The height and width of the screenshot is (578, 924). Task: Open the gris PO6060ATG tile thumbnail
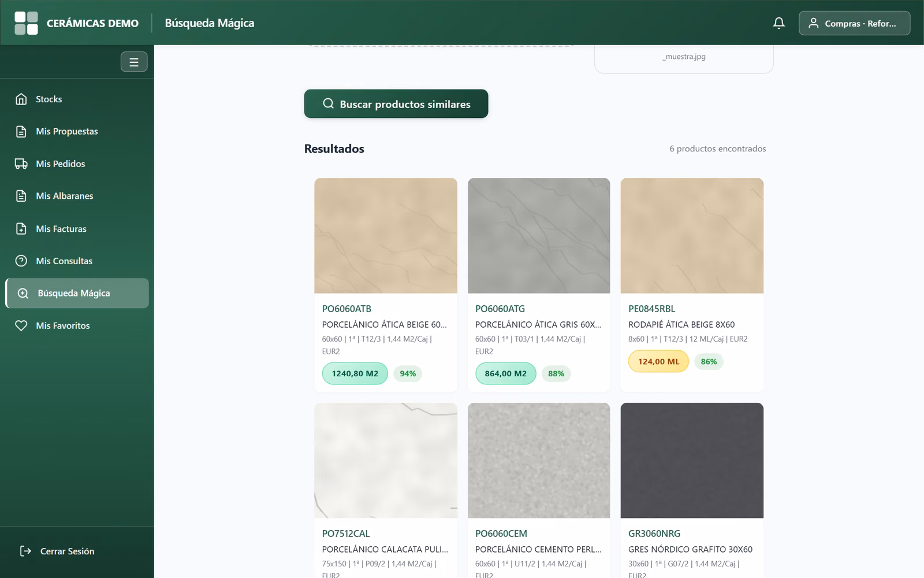539,236
